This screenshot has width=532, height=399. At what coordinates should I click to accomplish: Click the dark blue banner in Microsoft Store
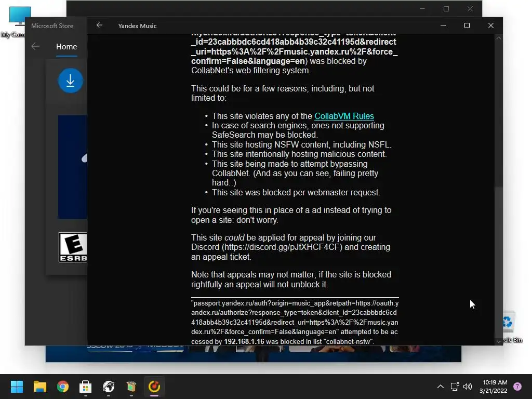tap(73, 167)
